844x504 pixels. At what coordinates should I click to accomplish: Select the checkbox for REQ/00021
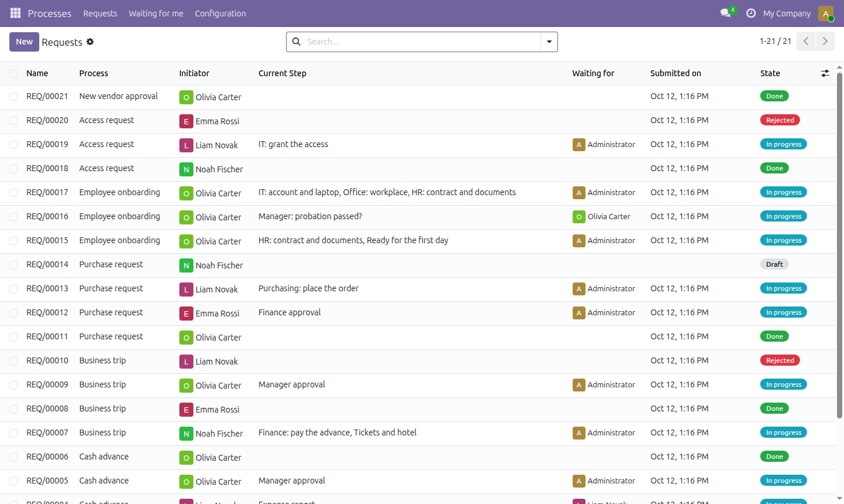coord(13,97)
